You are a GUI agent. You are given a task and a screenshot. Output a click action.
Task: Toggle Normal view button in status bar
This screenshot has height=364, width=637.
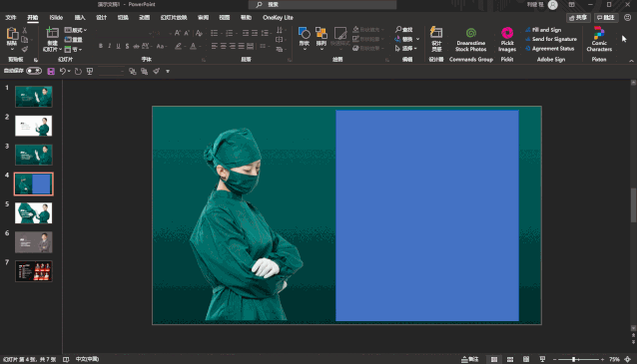coord(494,359)
